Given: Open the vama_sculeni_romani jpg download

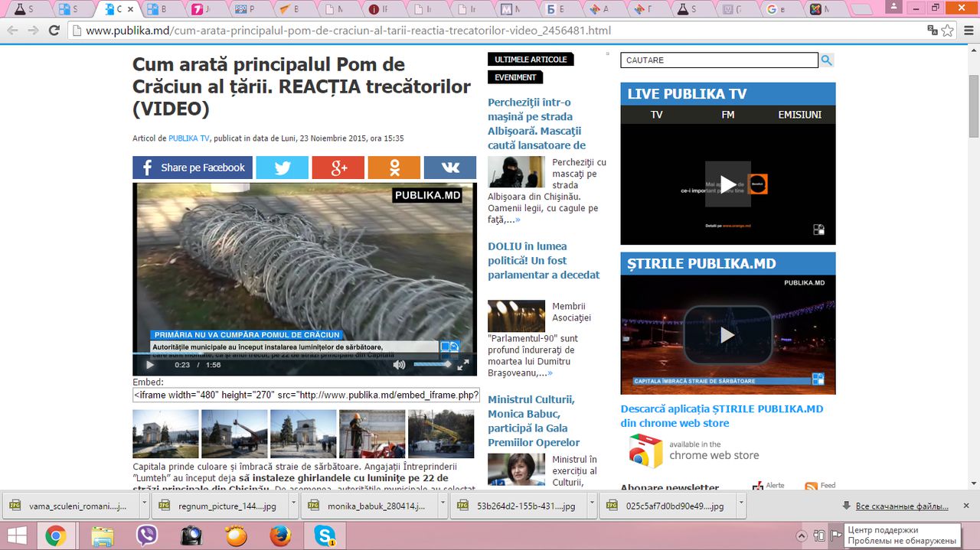Looking at the screenshot, I should [x=70, y=506].
